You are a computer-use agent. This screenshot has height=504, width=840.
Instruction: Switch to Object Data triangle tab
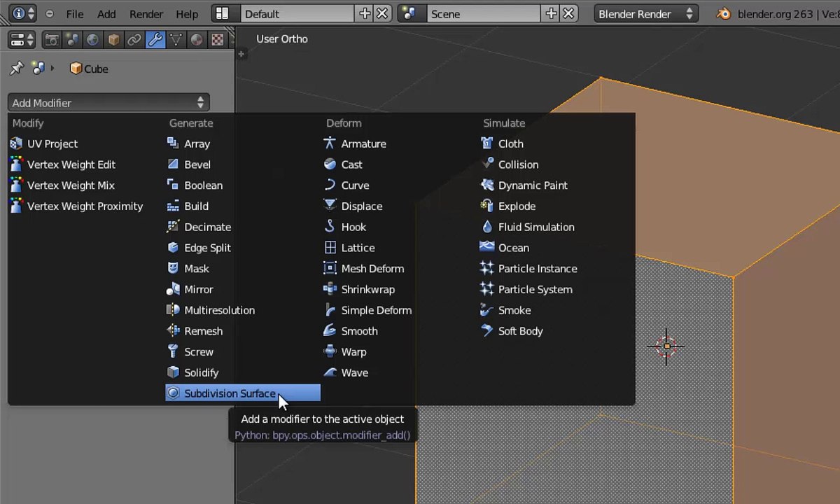pos(176,40)
